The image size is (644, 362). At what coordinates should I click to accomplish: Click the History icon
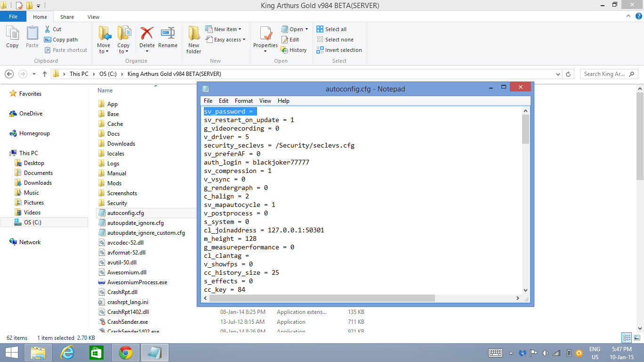coord(284,50)
